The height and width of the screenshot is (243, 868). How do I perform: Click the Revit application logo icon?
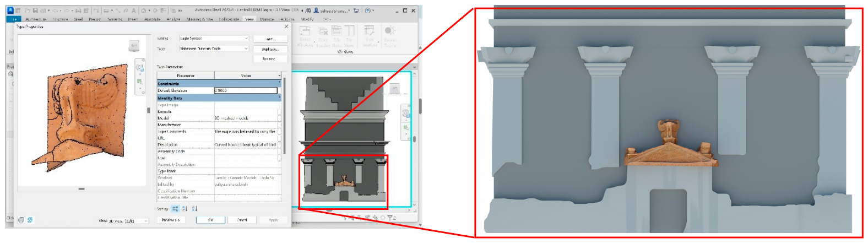pos(10,10)
